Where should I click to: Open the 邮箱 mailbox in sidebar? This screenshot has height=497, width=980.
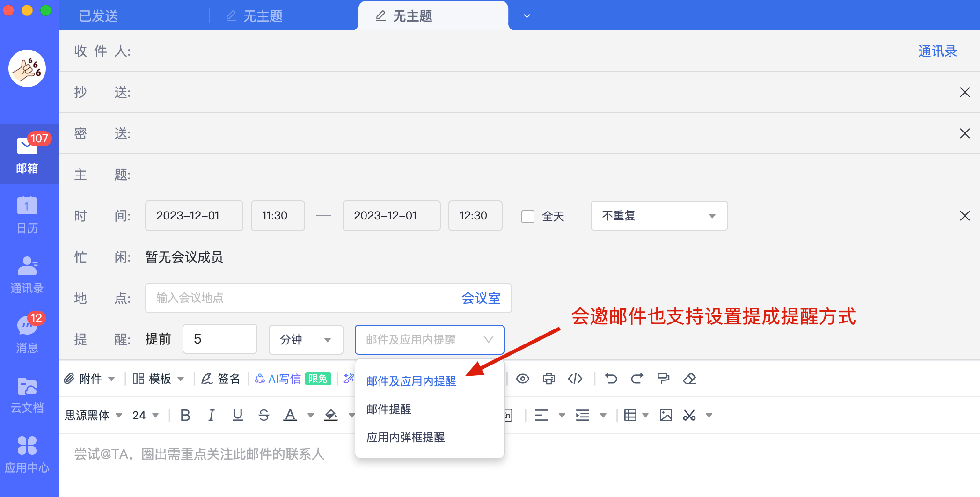(x=28, y=154)
